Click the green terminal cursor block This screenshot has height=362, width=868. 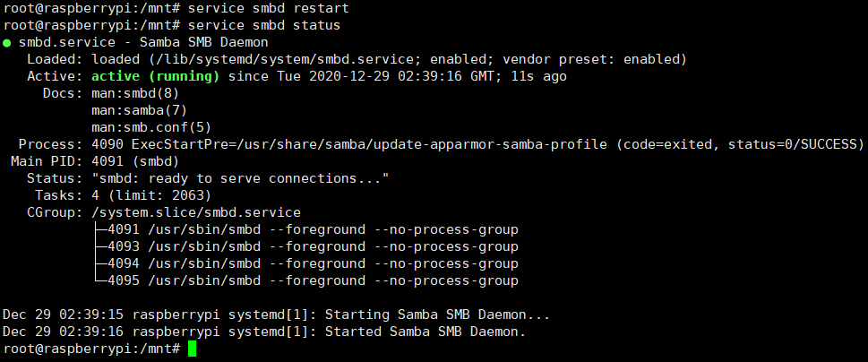pos(192,349)
